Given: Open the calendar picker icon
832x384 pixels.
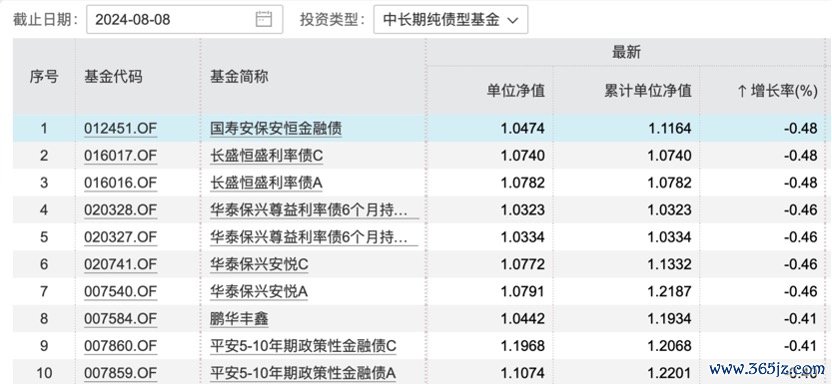Looking at the screenshot, I should pyautogui.click(x=264, y=20).
